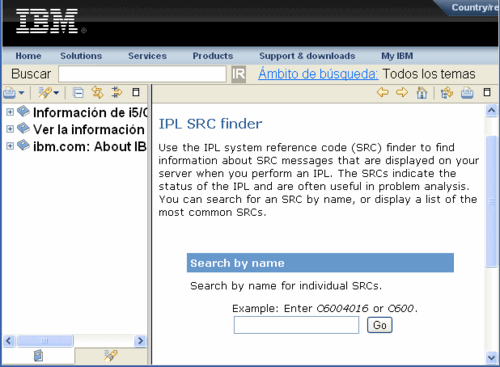The image size is (500, 367).
Task: Click the IBM logo
Action: (47, 21)
